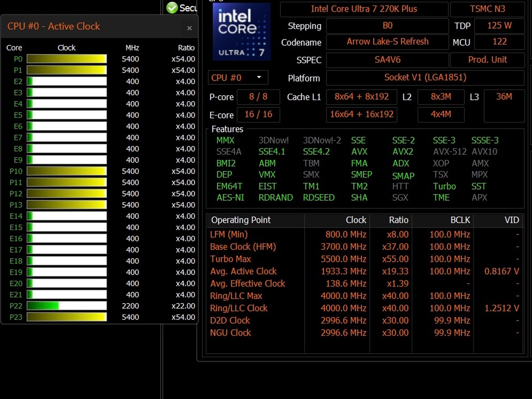Select the Base Clock (HFM) row

[x=365, y=247]
